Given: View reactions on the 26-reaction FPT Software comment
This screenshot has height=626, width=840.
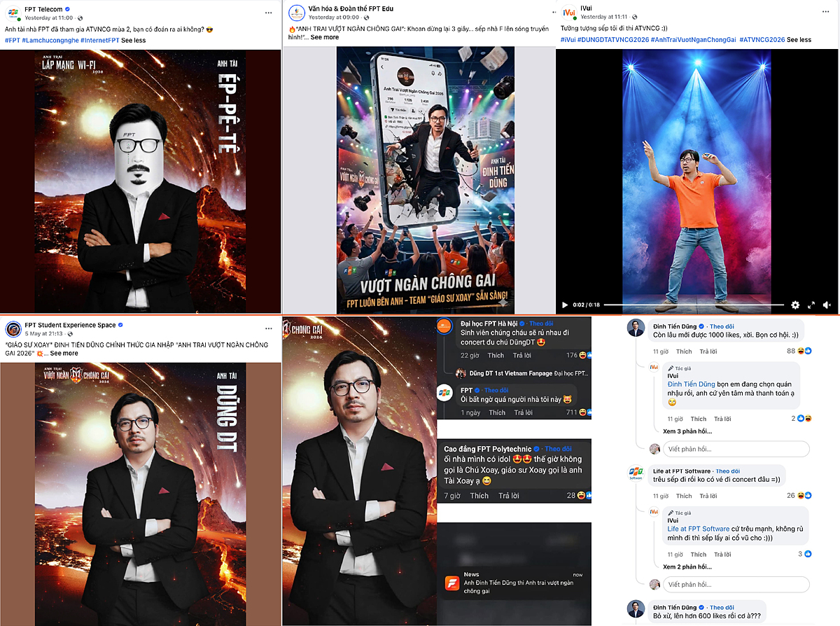Looking at the screenshot, I should click(x=800, y=496).
